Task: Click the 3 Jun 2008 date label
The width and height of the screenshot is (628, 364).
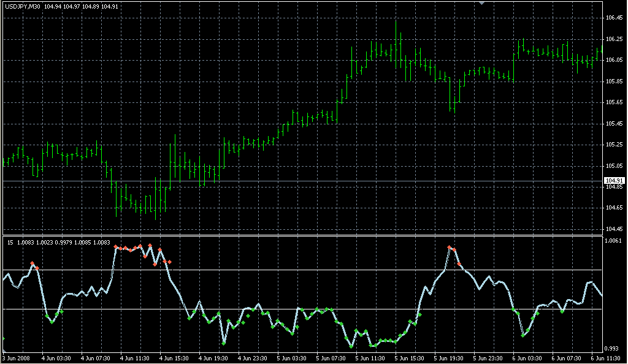Action: (16, 358)
